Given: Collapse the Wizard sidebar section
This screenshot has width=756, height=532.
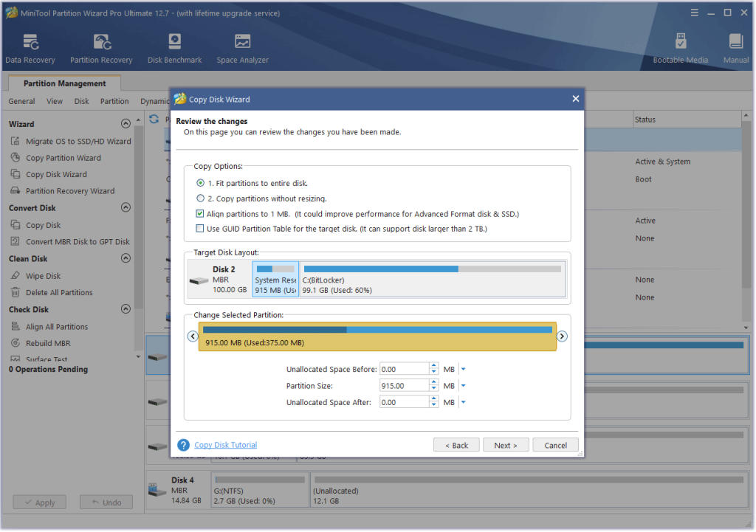Looking at the screenshot, I should 126,123.
